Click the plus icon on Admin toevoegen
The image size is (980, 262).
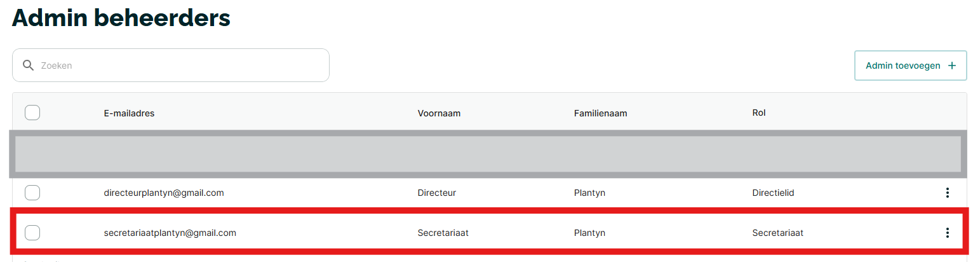951,65
